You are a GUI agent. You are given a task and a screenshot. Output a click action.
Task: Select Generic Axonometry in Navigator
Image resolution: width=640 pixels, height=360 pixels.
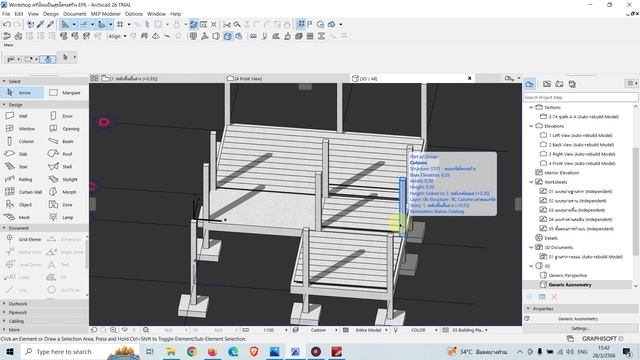(x=570, y=285)
